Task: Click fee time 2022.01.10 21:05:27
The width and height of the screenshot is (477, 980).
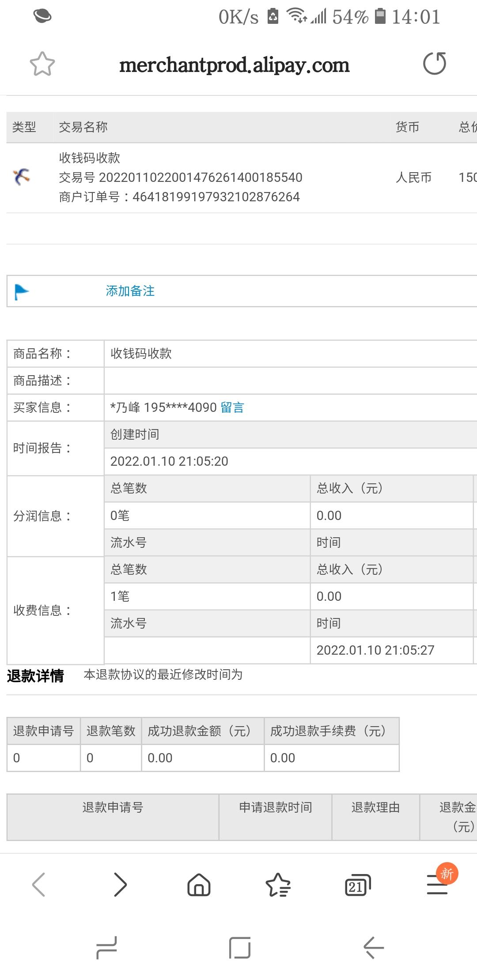Action: click(x=375, y=650)
